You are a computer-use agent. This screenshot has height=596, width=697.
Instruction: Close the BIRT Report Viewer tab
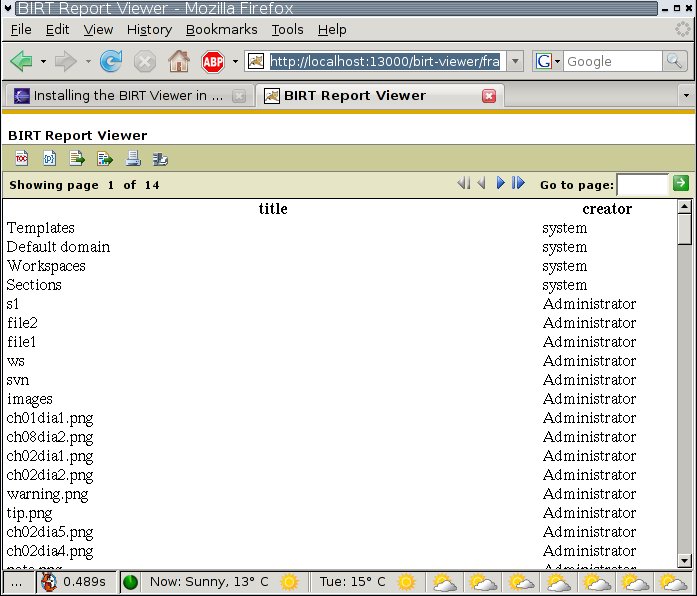pos(489,96)
